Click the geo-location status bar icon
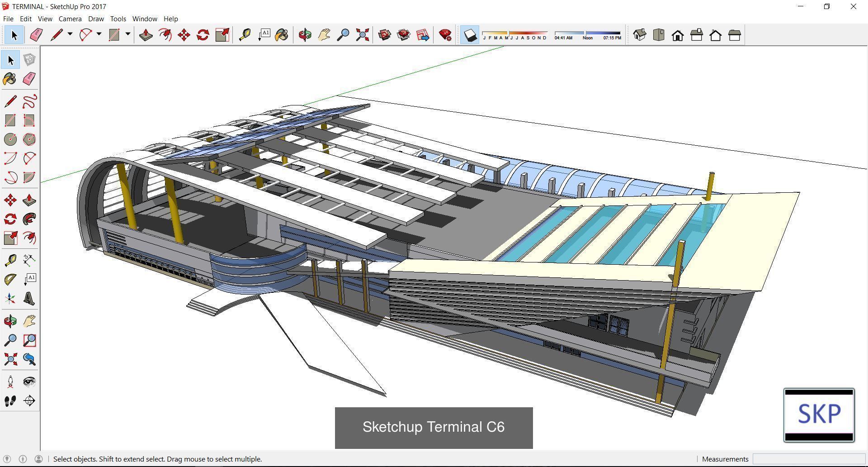 coord(7,459)
